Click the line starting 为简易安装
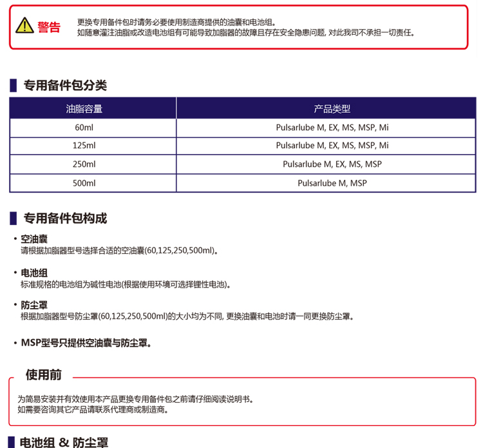The image size is (483, 448). tap(136, 399)
